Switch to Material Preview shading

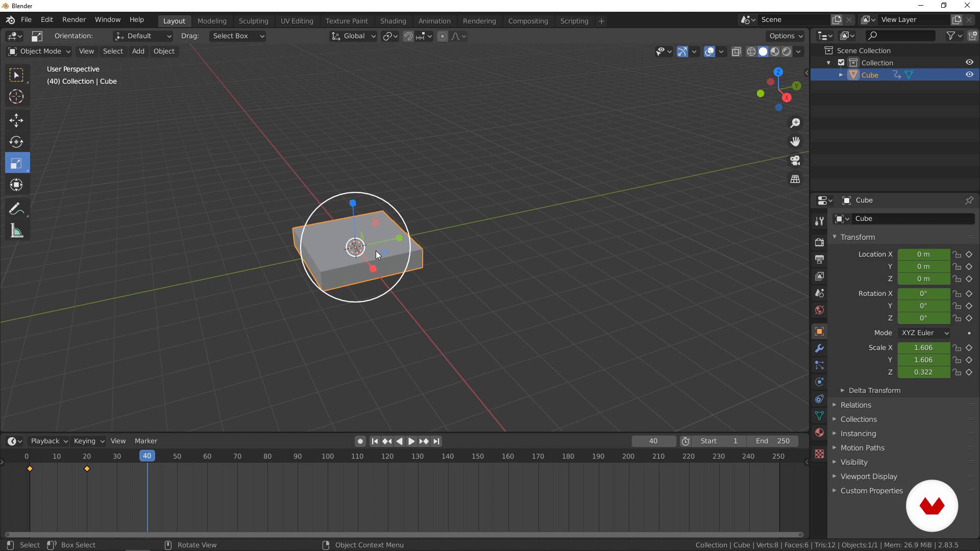tap(775, 52)
